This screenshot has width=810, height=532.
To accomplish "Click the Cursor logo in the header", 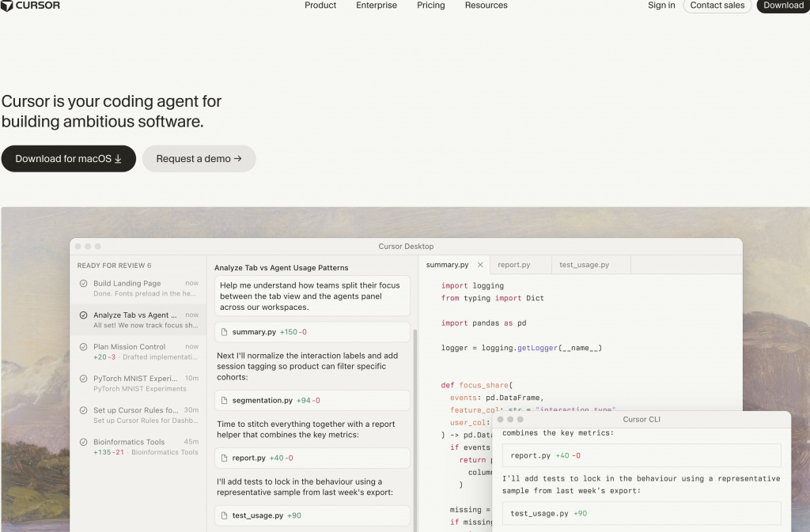I will (x=31, y=6).
